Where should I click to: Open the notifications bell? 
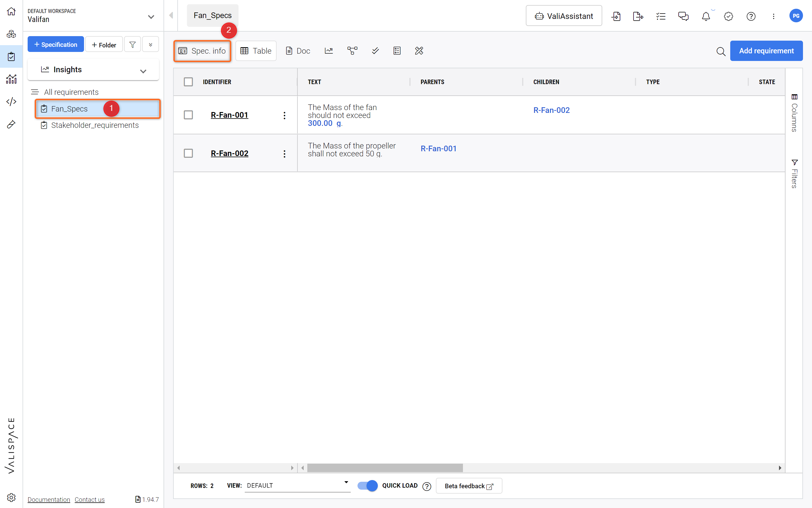(706, 16)
